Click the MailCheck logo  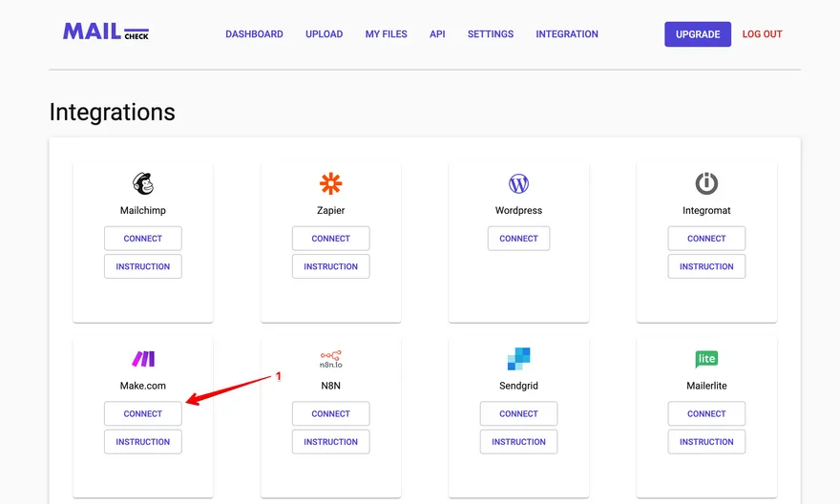pyautogui.click(x=106, y=31)
